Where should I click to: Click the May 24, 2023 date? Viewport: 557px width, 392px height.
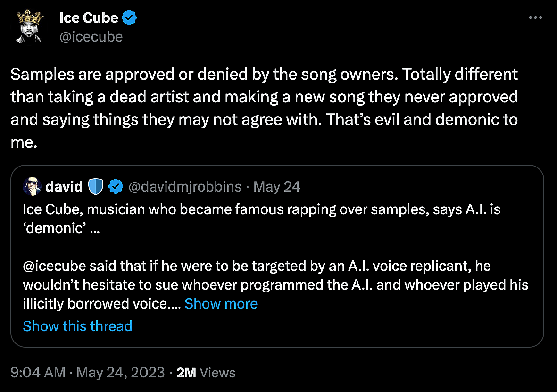pos(121,373)
